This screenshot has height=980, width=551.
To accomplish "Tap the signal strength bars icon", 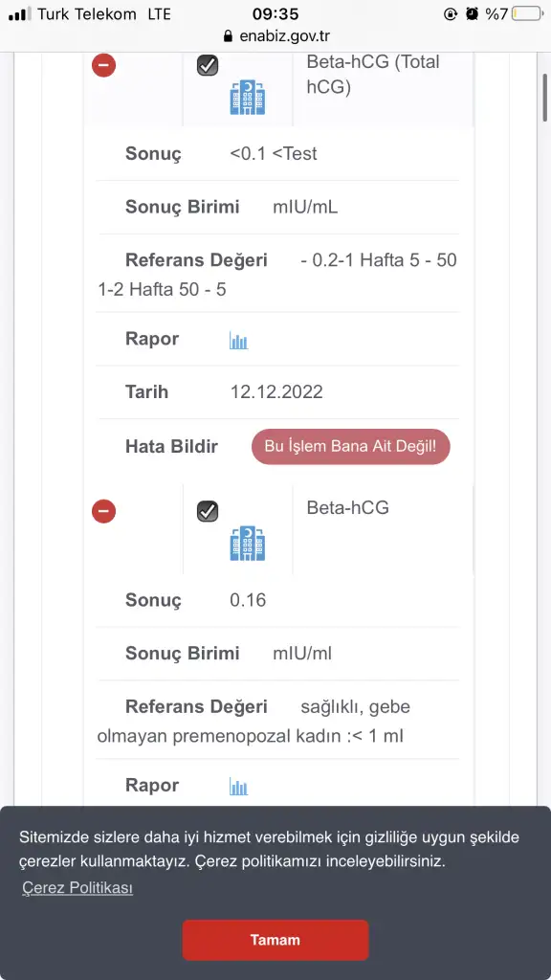I will pyautogui.click(x=19, y=13).
